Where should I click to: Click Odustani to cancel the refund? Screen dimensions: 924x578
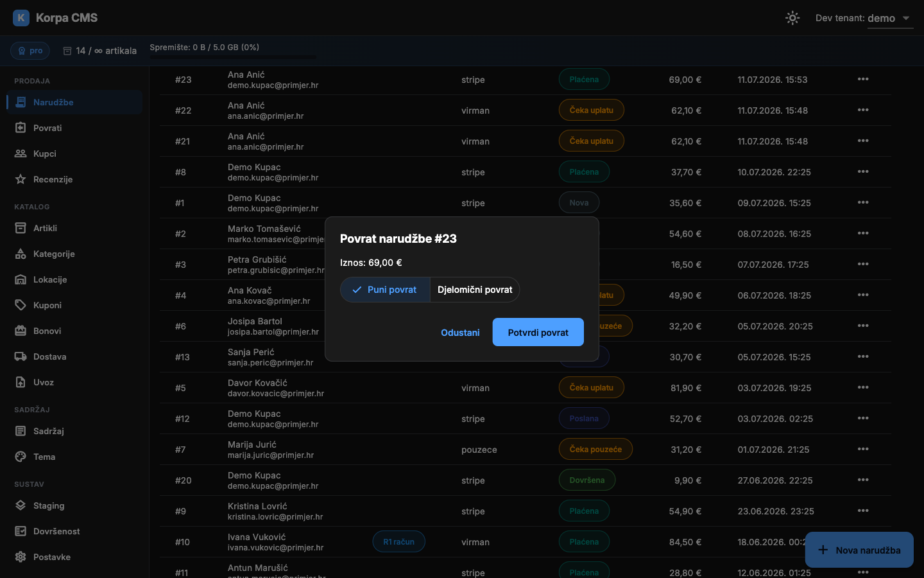tap(460, 333)
